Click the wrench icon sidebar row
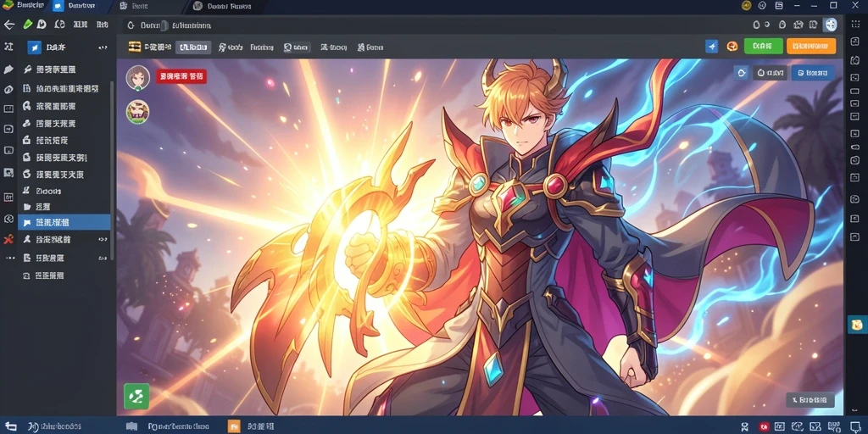868x434 pixels. (64, 70)
